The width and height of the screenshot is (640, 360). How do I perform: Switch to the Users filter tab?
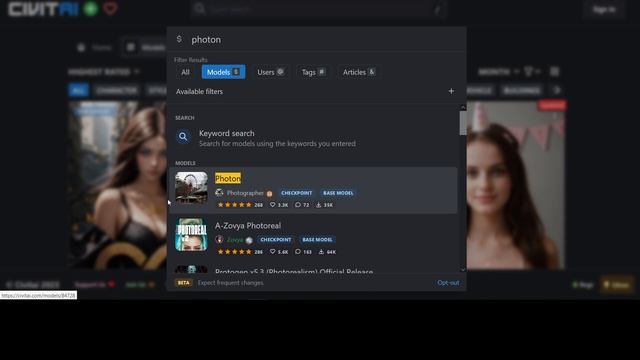[270, 72]
